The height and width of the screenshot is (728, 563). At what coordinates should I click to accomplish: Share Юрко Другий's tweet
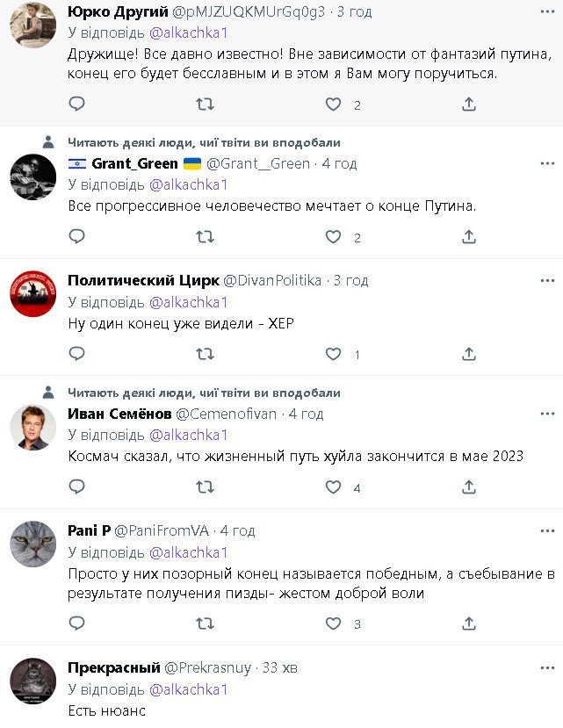tap(469, 105)
